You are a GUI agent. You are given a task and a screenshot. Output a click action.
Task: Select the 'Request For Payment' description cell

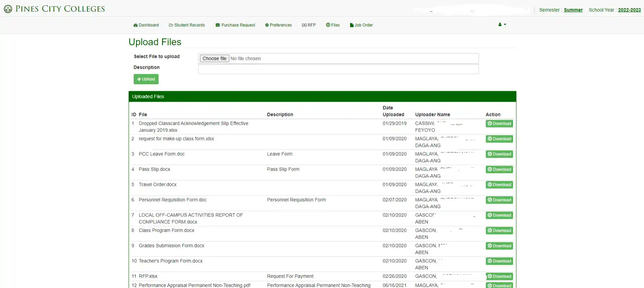(x=290, y=276)
